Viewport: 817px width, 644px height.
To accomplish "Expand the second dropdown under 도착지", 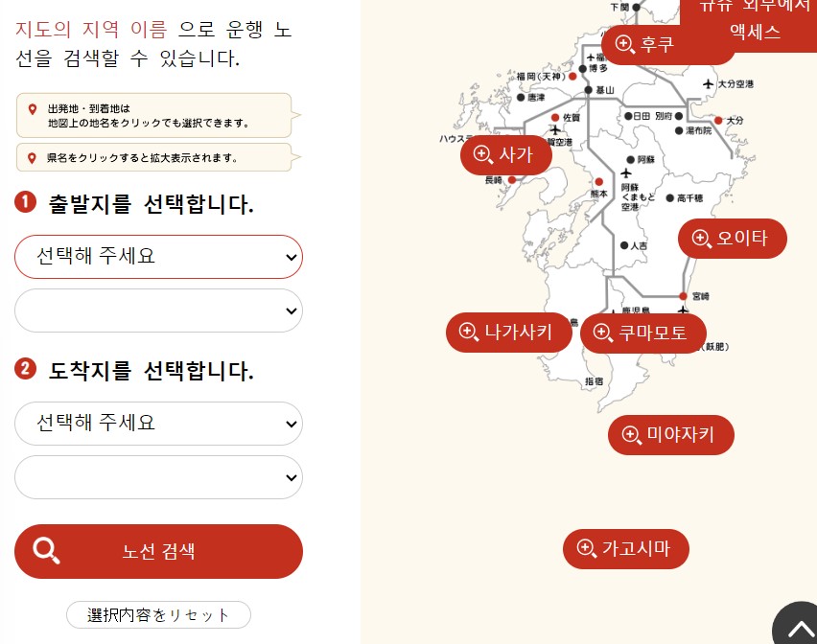I will click(158, 477).
